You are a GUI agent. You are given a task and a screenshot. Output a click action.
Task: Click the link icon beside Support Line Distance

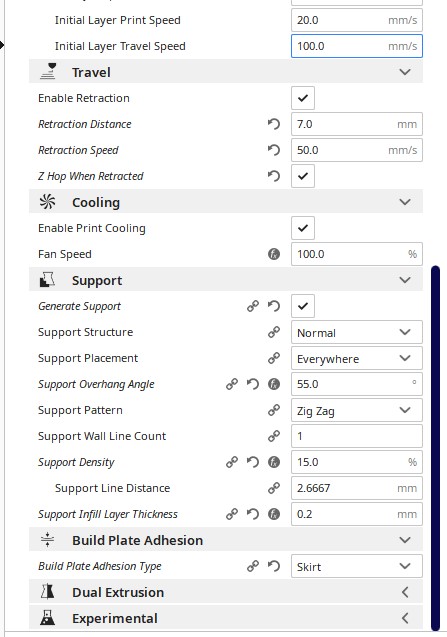tap(274, 488)
